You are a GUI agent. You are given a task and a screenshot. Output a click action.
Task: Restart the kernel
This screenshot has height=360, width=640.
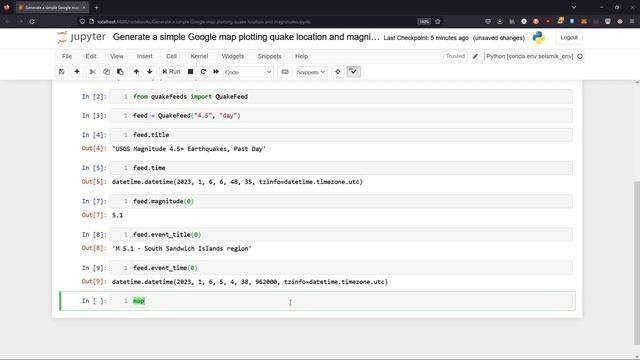203,72
